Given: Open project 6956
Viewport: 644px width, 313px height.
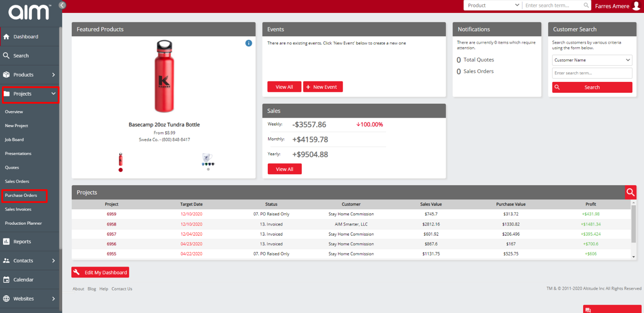Looking at the screenshot, I should point(112,244).
